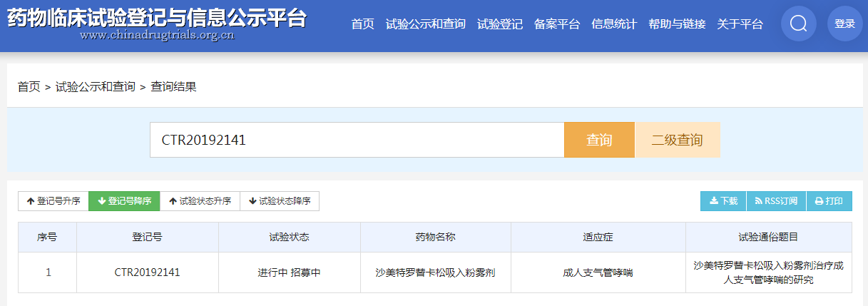Image resolution: width=868 pixels, height=306 pixels.
Task: Click the 试验公示和查询 breadcrumb link
Action: (x=96, y=87)
